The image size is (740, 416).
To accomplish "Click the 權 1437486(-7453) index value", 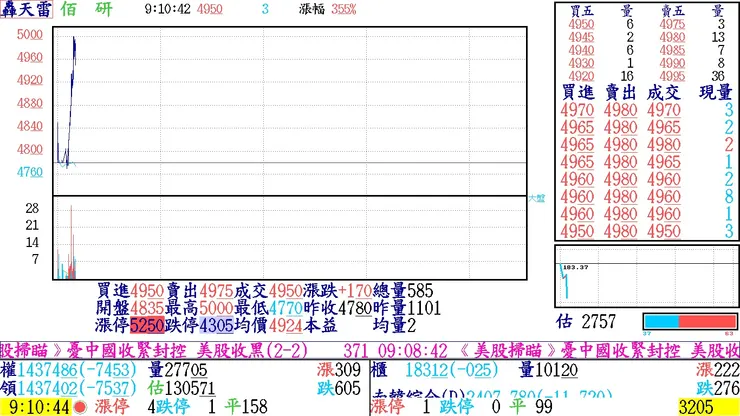I will pyautogui.click(x=68, y=370).
